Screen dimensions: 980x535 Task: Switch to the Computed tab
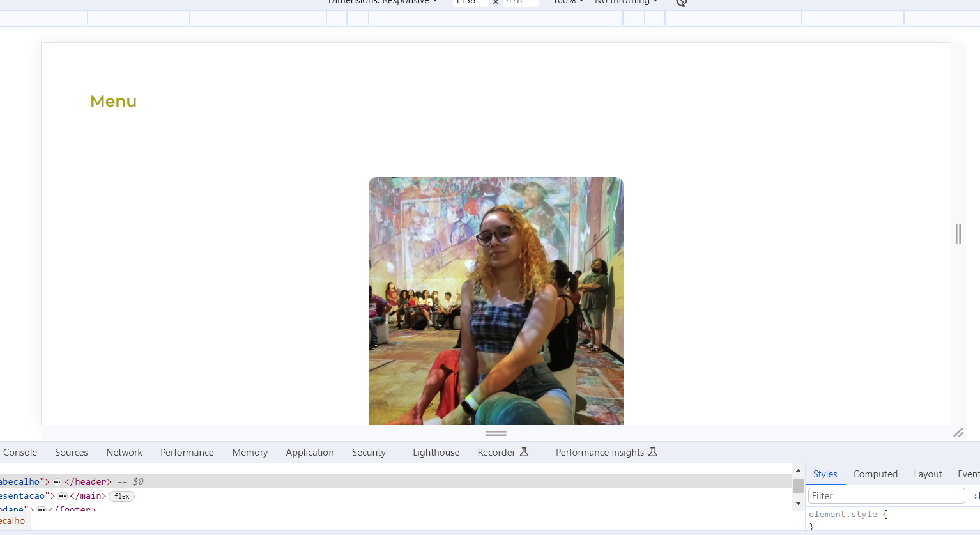[875, 474]
